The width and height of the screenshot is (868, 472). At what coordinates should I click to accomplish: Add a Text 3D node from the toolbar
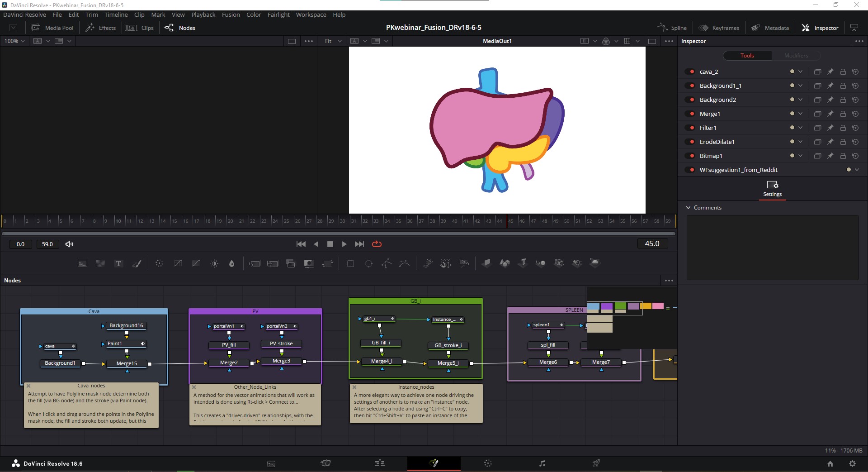click(x=523, y=263)
